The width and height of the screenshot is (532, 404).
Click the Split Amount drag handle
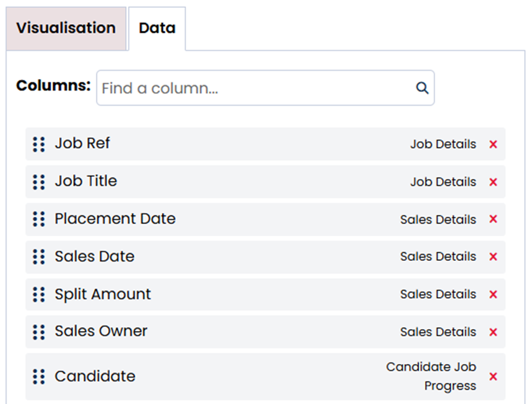tap(39, 294)
